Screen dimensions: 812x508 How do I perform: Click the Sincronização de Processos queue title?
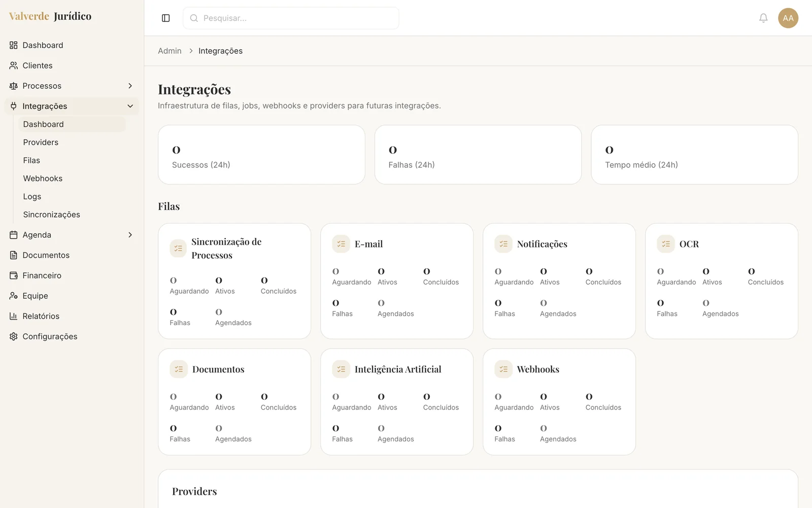coord(226,248)
